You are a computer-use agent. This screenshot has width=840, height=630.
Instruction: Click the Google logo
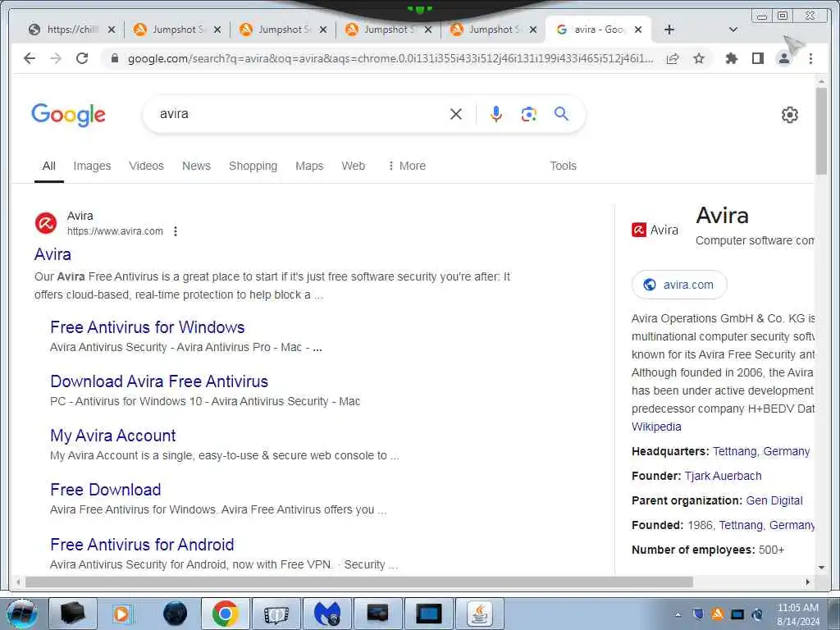(x=69, y=115)
